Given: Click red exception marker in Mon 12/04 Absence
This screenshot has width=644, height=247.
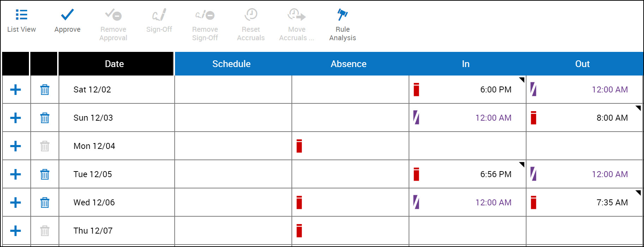Looking at the screenshot, I should (x=299, y=146).
